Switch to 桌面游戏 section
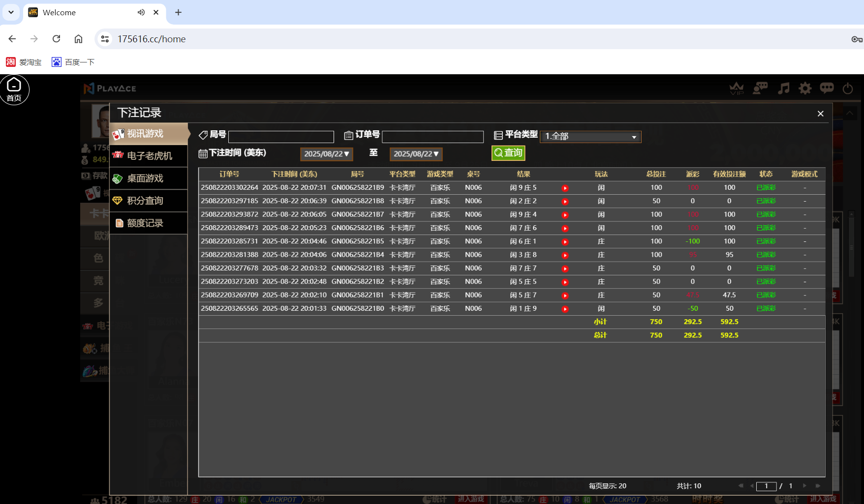864x504 pixels. tap(148, 178)
